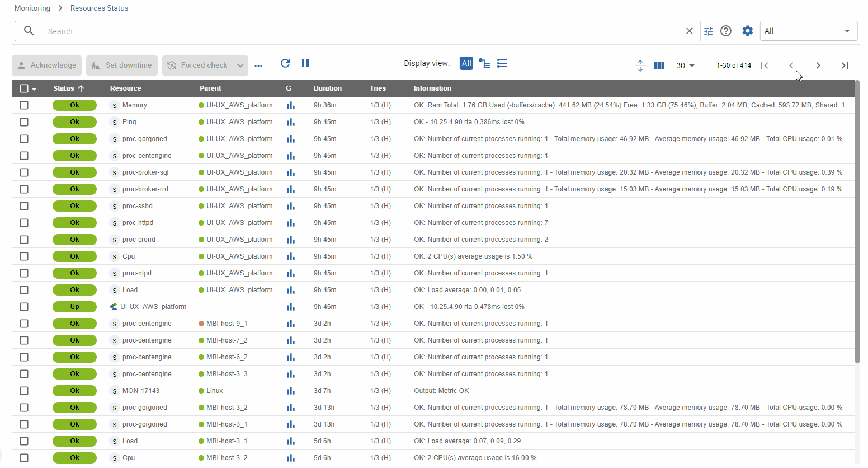Go to the next page of results

click(x=818, y=65)
